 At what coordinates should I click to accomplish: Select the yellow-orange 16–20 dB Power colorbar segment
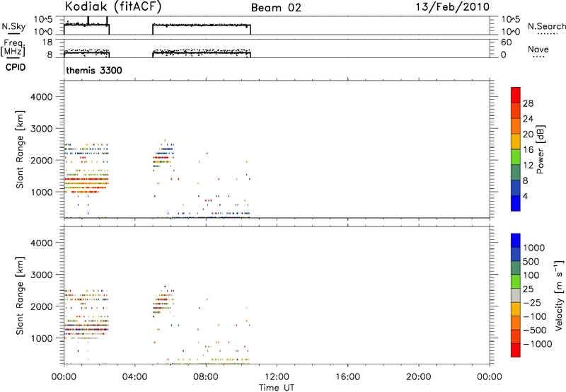(516, 141)
